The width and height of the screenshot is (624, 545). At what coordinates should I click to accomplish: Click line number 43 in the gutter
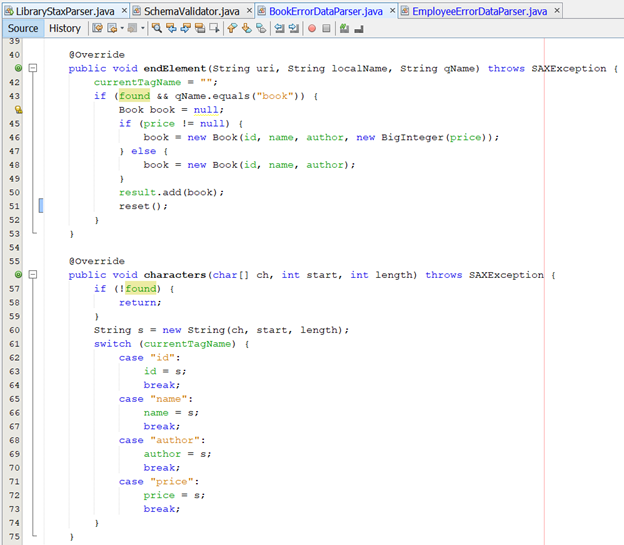(14, 96)
